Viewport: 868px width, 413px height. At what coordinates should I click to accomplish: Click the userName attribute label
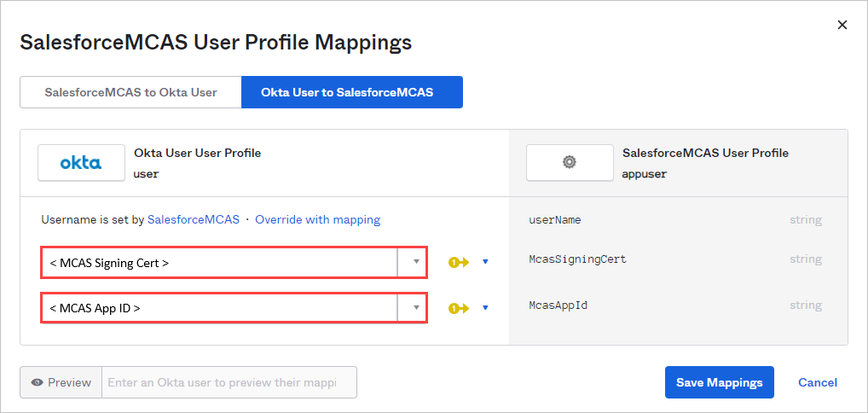pos(554,219)
